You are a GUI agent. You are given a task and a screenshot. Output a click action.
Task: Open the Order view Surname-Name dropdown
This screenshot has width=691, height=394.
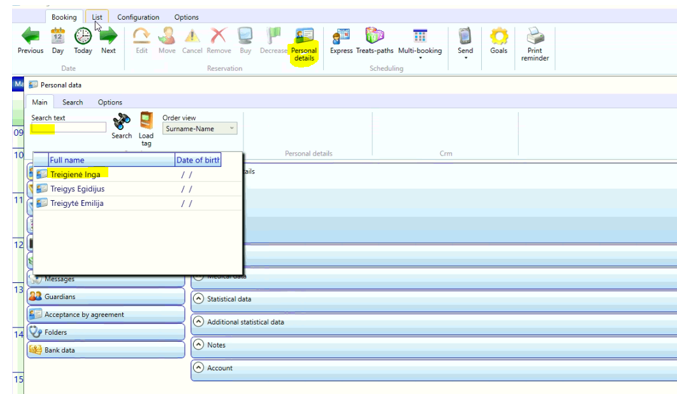[x=200, y=129]
